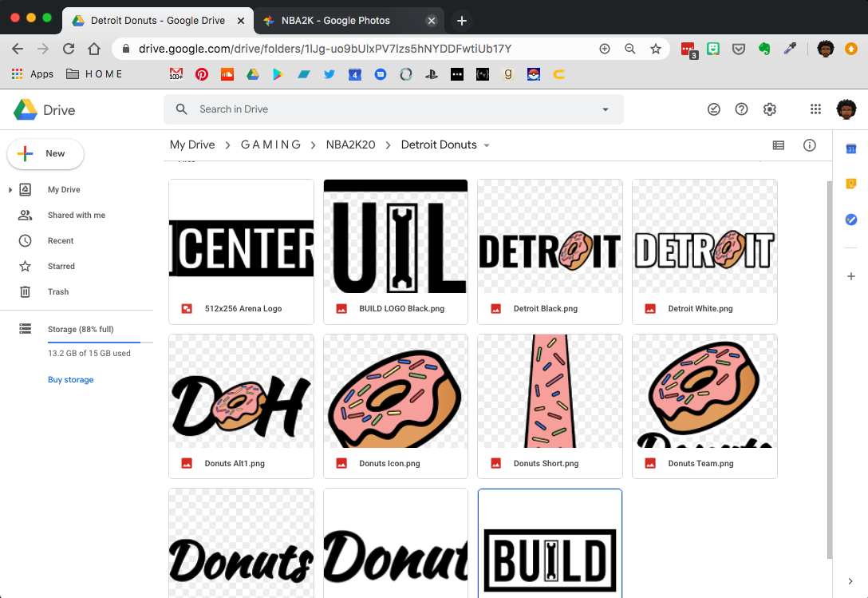
Task: Click the file list vertical scrollbar
Action: (x=829, y=370)
